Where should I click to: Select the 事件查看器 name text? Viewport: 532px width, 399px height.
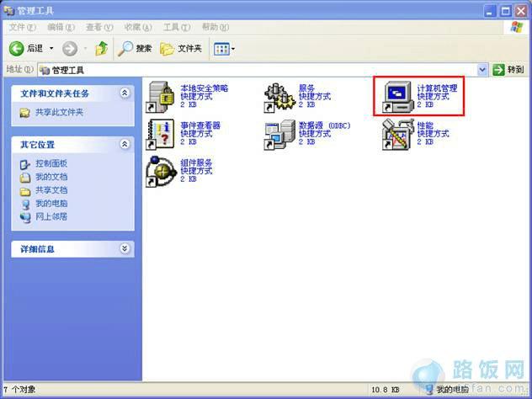[200, 125]
